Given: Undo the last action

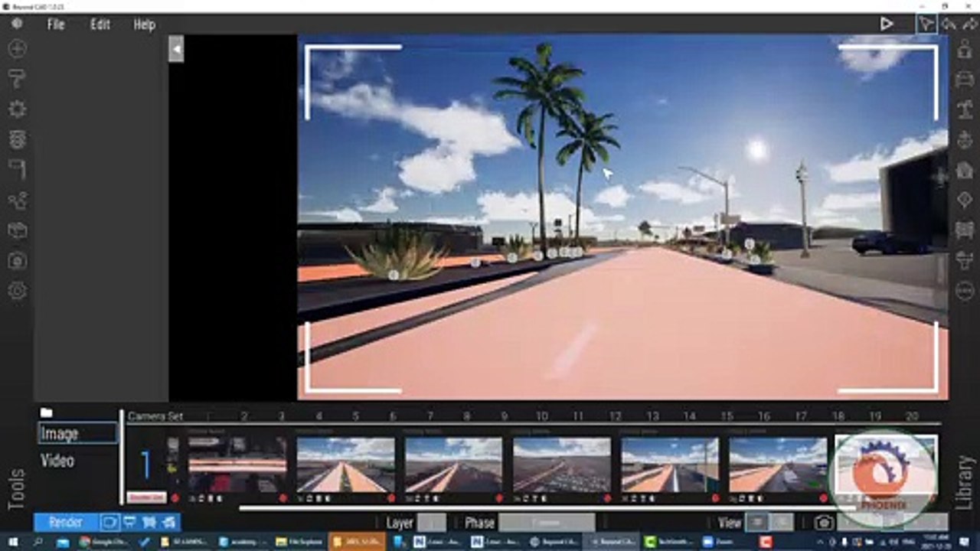Looking at the screenshot, I should pos(949,24).
